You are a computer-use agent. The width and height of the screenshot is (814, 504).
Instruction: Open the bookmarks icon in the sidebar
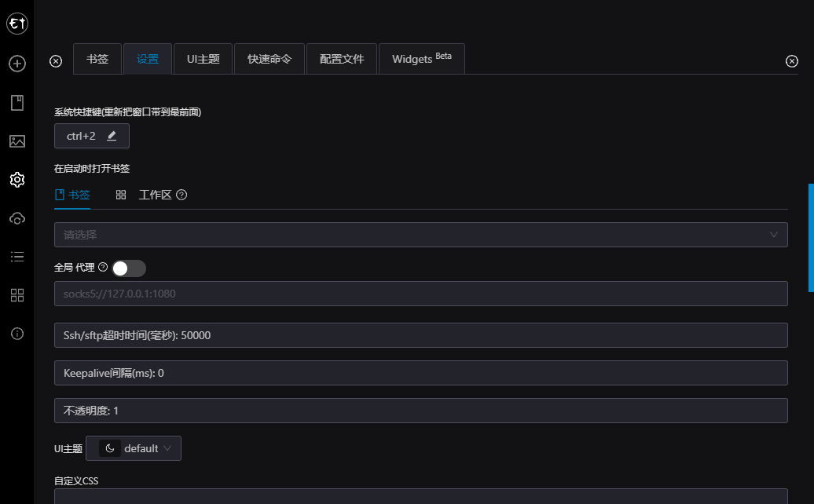(16, 102)
